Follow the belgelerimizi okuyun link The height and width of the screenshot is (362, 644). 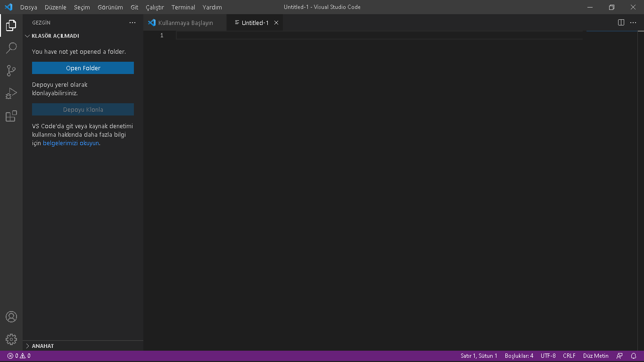click(71, 143)
